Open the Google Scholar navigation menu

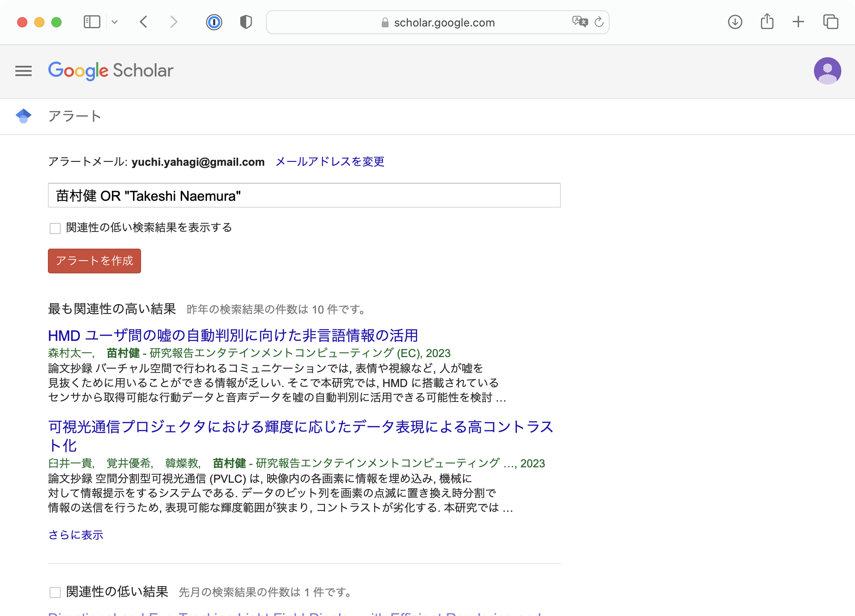coord(24,71)
